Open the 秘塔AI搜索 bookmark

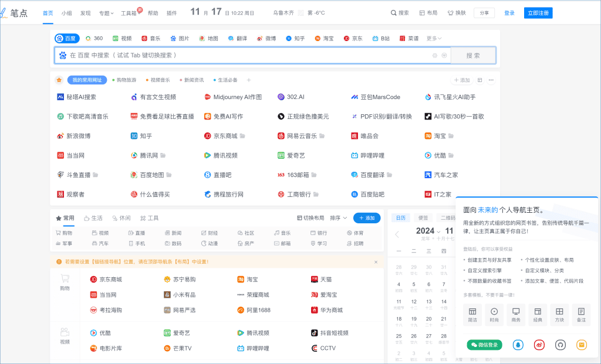77,97
